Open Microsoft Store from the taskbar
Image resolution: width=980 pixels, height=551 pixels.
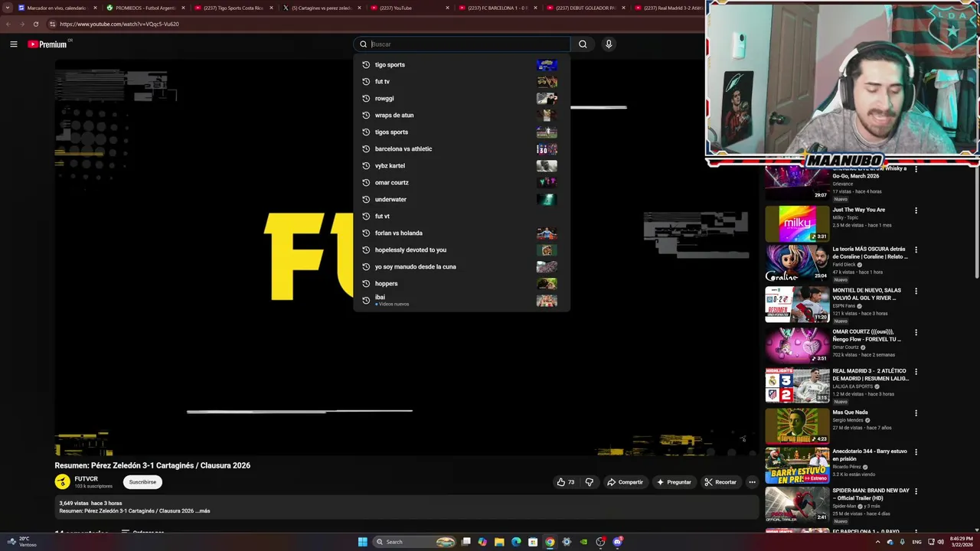533,542
